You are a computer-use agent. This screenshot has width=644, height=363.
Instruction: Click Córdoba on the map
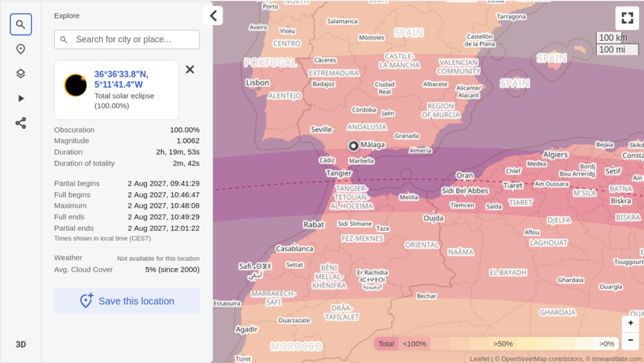tap(364, 109)
